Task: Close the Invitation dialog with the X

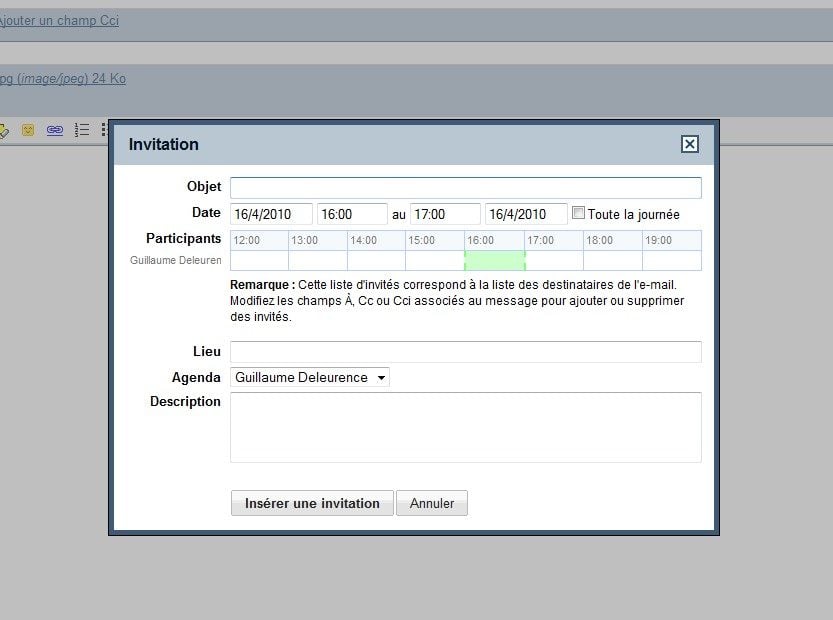Action: [689, 144]
